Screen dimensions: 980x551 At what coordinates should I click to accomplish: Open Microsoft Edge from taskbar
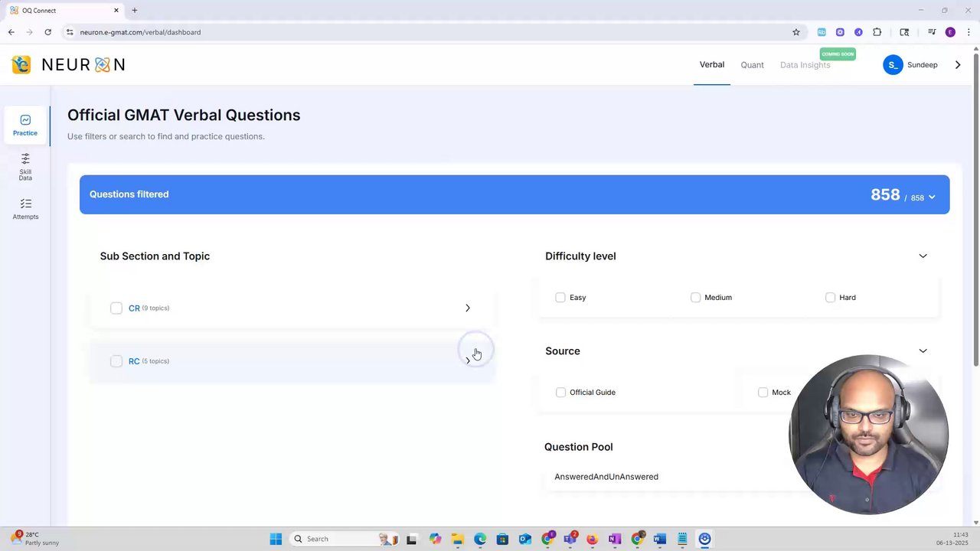[480, 539]
